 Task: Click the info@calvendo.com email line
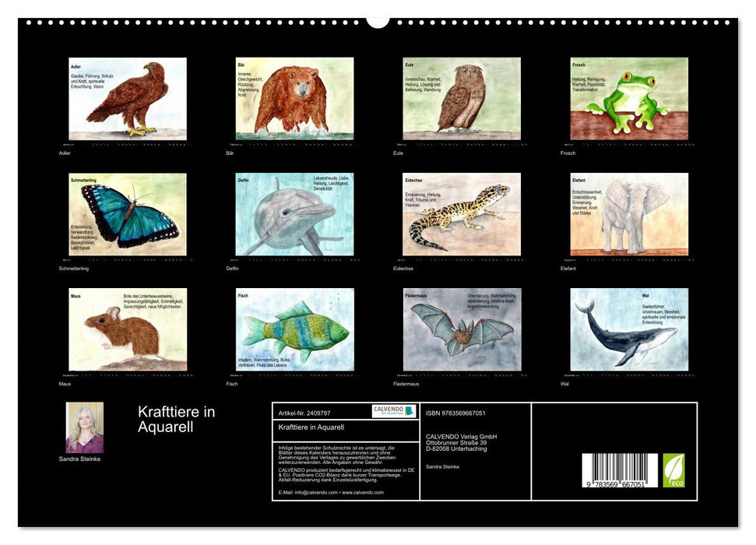(331, 492)
